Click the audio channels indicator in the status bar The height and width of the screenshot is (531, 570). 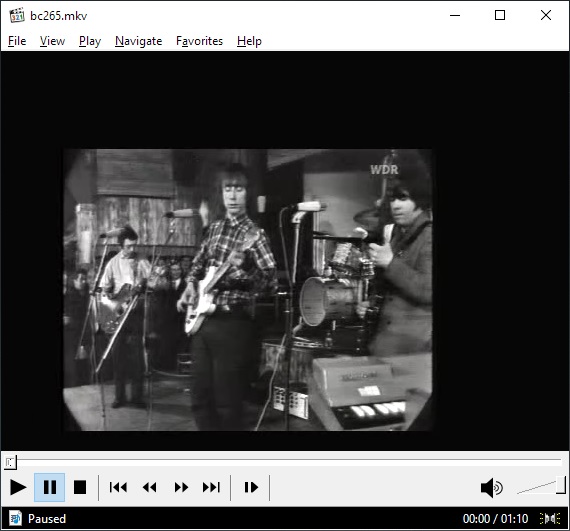pyautogui.click(x=550, y=518)
